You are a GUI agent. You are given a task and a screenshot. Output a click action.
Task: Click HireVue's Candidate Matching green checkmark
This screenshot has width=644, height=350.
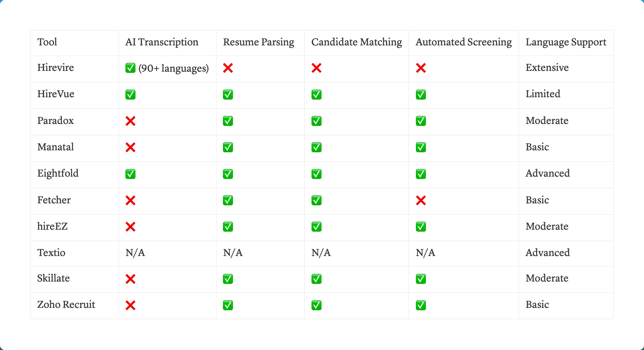316,94
